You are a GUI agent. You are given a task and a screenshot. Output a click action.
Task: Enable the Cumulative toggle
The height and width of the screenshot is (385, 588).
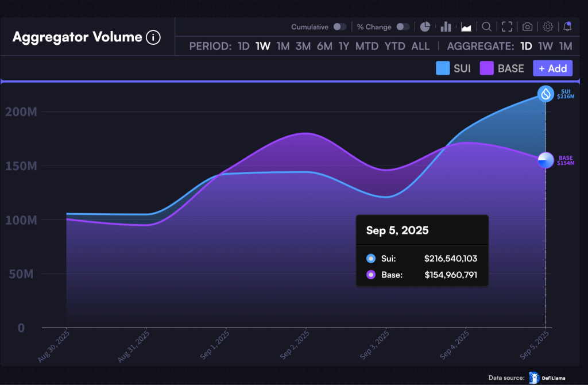[340, 27]
